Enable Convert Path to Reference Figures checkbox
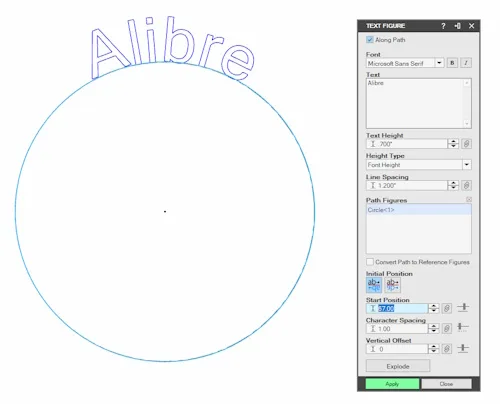Screen dimensions: 500x404 (x=369, y=262)
